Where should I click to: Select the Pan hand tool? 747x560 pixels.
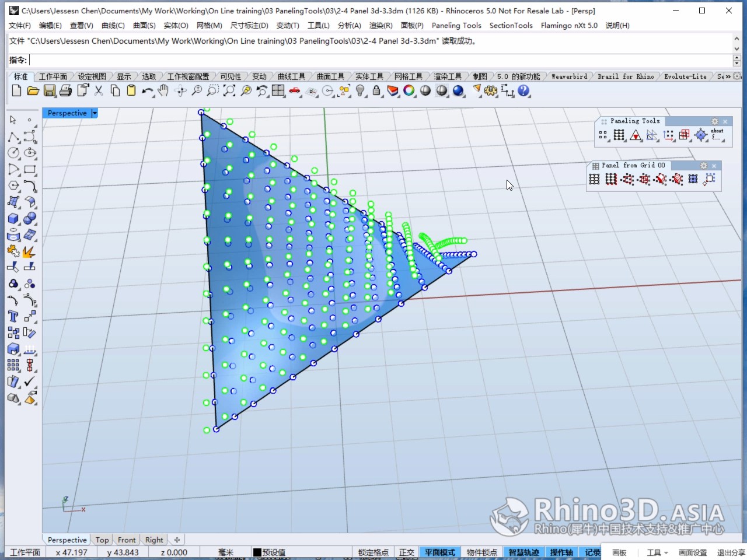coord(164,90)
